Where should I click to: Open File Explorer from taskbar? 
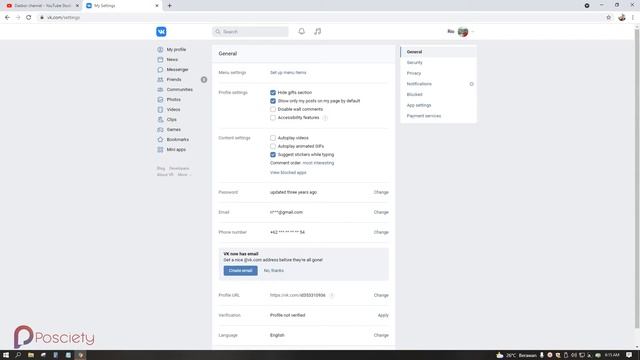pyautogui.click(x=31, y=355)
